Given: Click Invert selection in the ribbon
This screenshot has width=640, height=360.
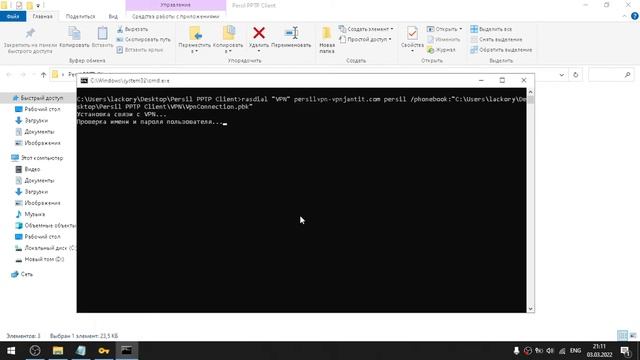Looking at the screenshot, I should tap(501, 50).
